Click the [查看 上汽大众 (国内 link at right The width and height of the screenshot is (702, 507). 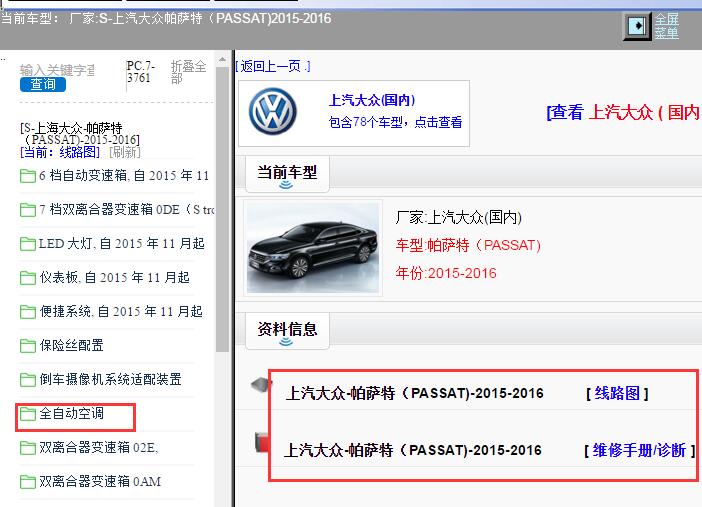[623, 112]
